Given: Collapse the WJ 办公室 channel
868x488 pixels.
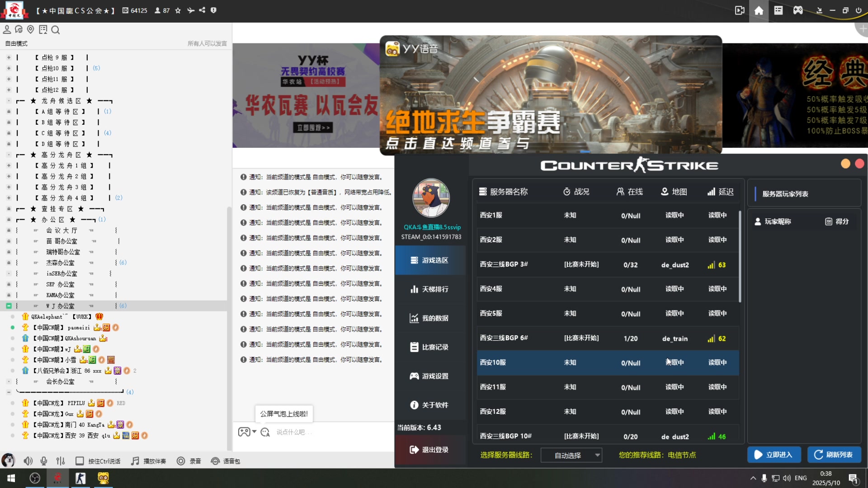Looking at the screenshot, I should coord(9,306).
